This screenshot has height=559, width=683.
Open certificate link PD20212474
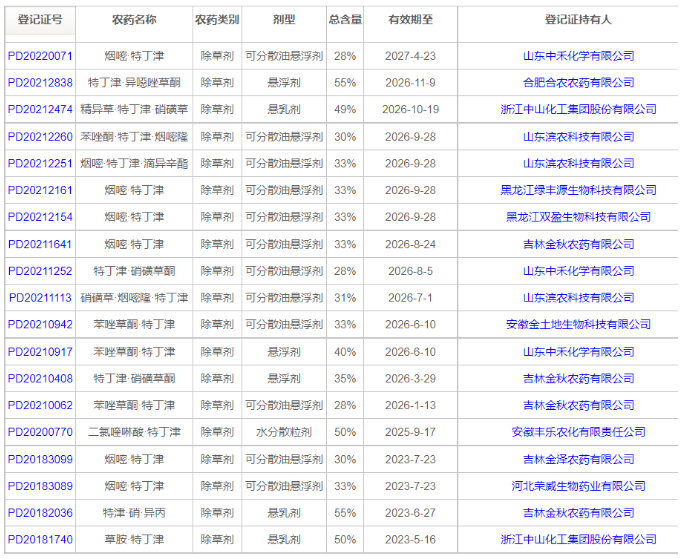(x=40, y=110)
